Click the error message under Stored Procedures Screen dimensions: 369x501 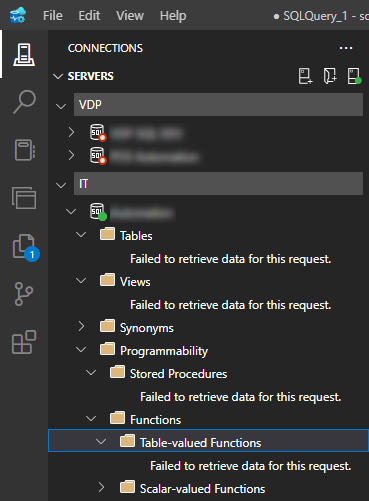[241, 397]
